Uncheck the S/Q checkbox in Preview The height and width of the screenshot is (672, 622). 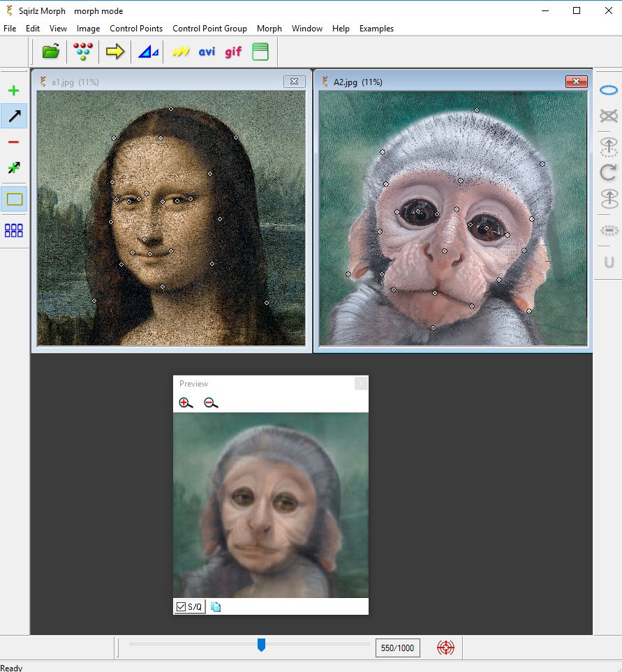point(181,607)
